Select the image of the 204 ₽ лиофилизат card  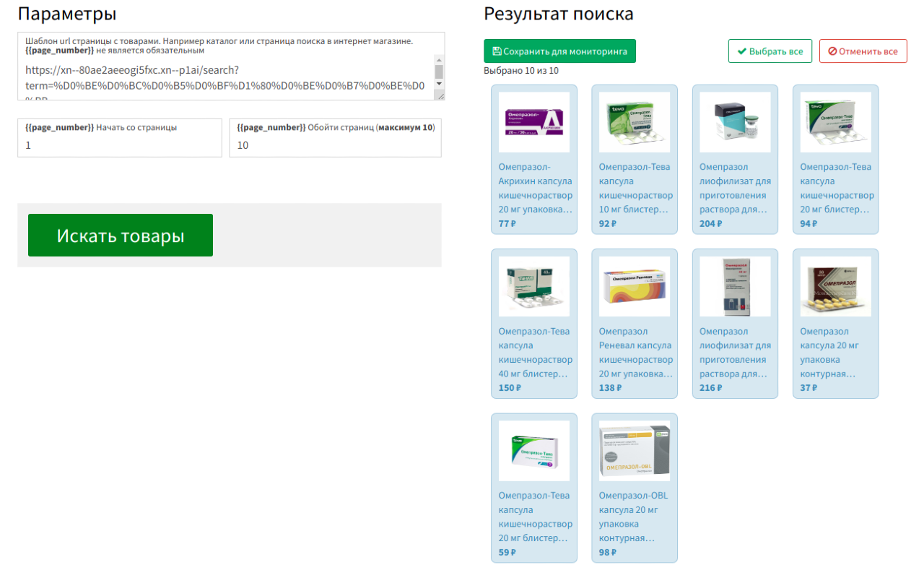[735, 122]
